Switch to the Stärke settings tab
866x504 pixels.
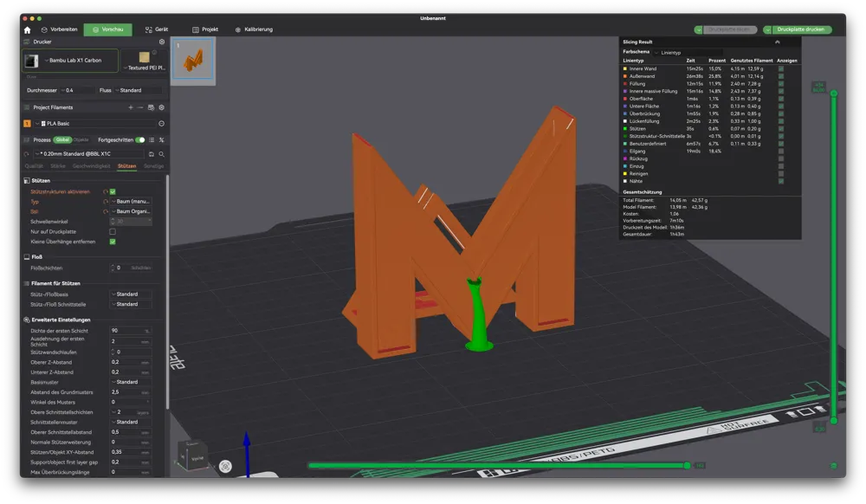pyautogui.click(x=58, y=166)
